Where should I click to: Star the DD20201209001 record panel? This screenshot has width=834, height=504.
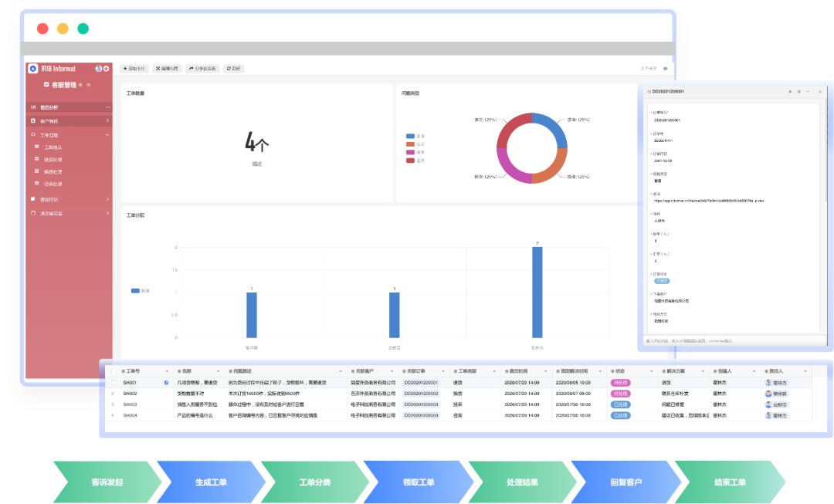pyautogui.click(x=790, y=91)
